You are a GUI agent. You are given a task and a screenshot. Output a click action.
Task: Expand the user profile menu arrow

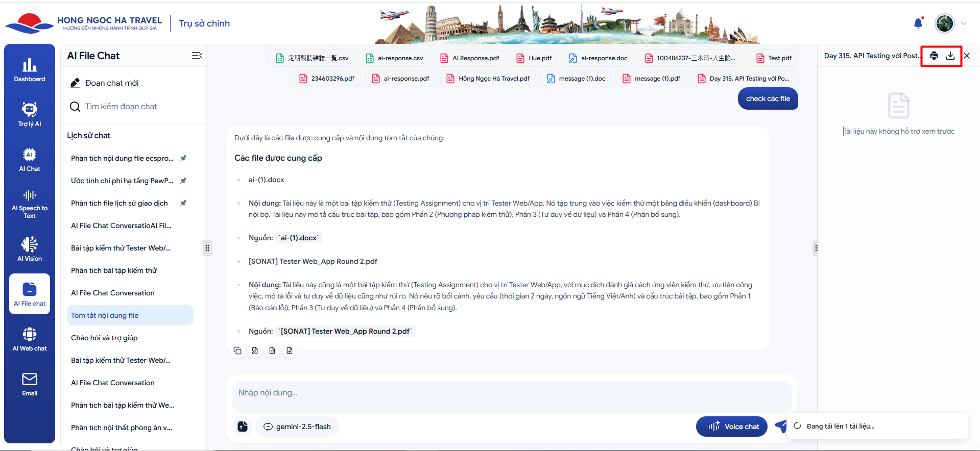pyautogui.click(x=964, y=23)
